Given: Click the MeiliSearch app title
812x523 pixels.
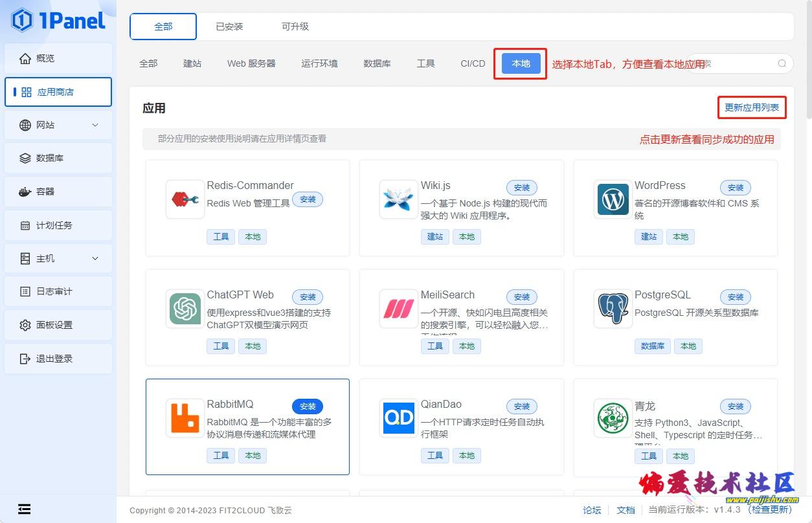Looking at the screenshot, I should tap(448, 295).
